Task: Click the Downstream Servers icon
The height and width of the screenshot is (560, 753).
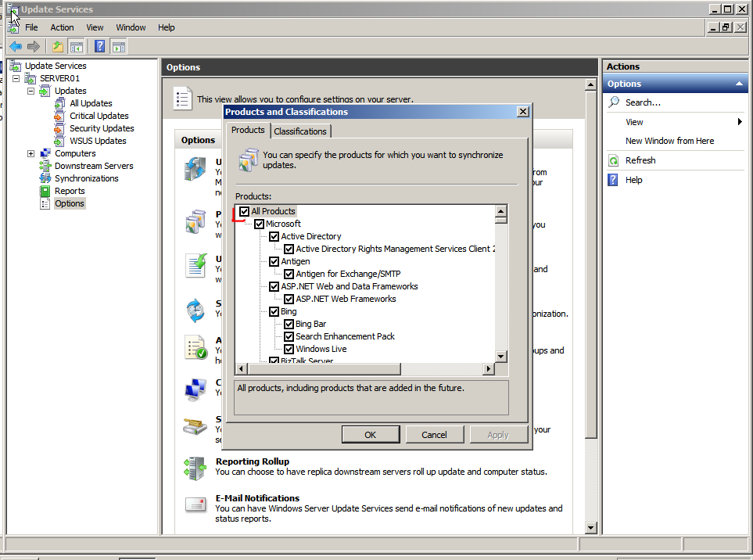Action: pos(45,166)
